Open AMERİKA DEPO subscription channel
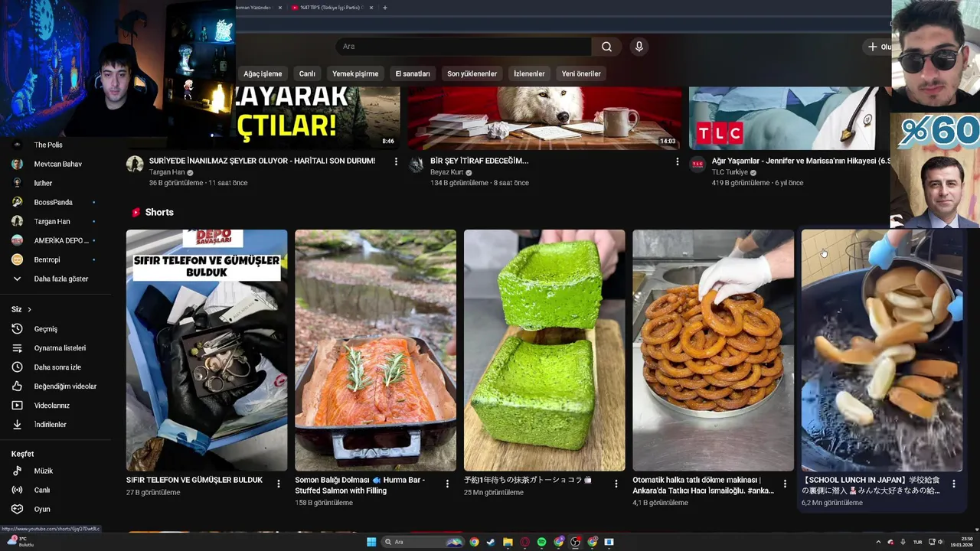The height and width of the screenshot is (551, 980). pos(61,241)
